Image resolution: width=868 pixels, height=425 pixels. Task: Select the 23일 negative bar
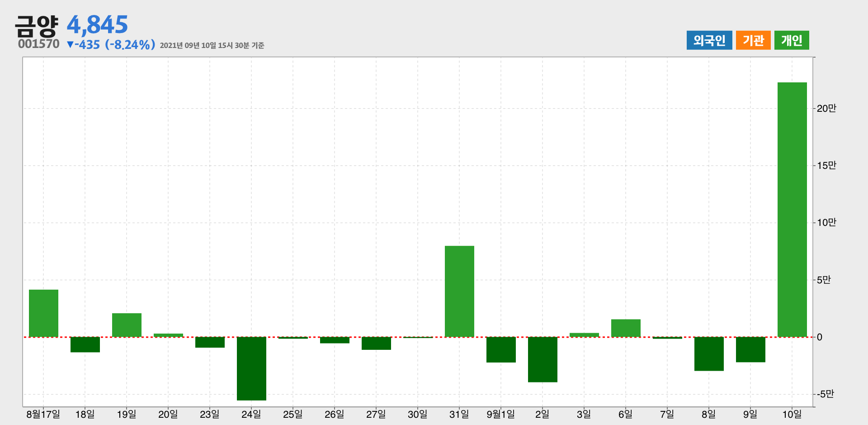coord(210,342)
